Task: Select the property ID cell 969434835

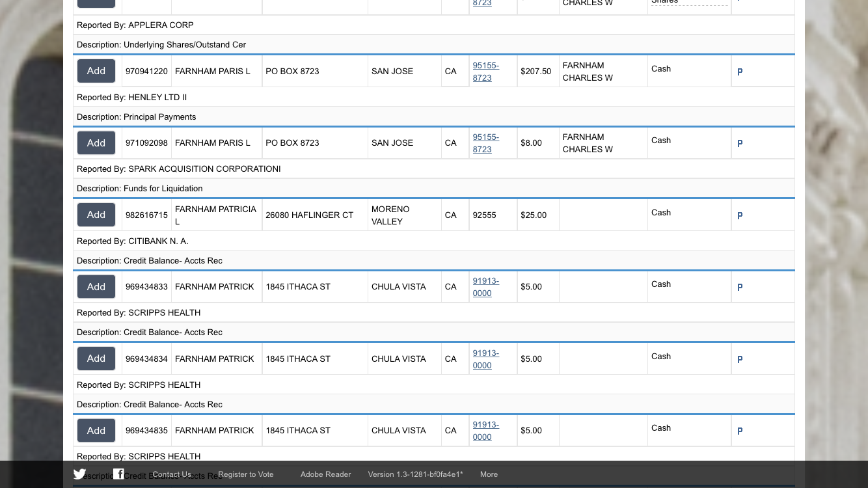Action: point(146,431)
